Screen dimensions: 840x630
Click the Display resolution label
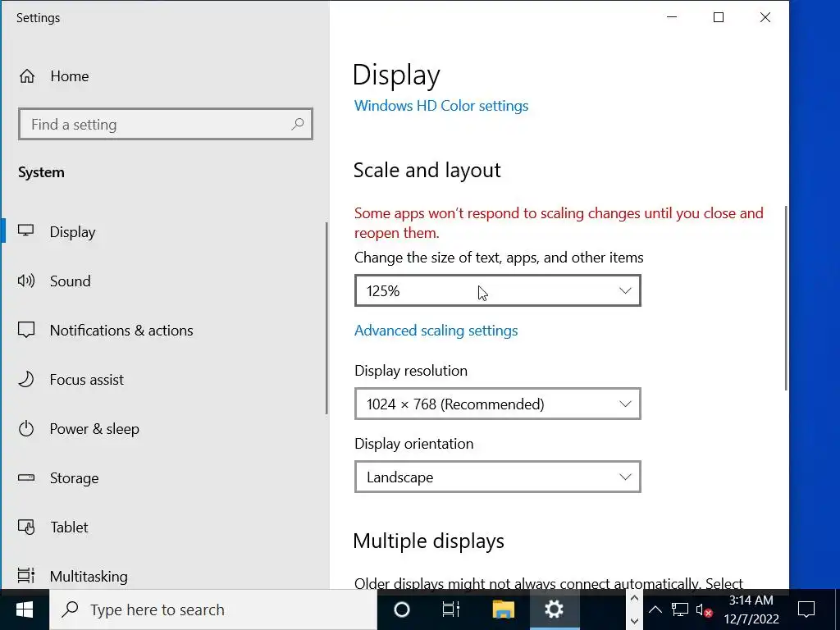(411, 371)
